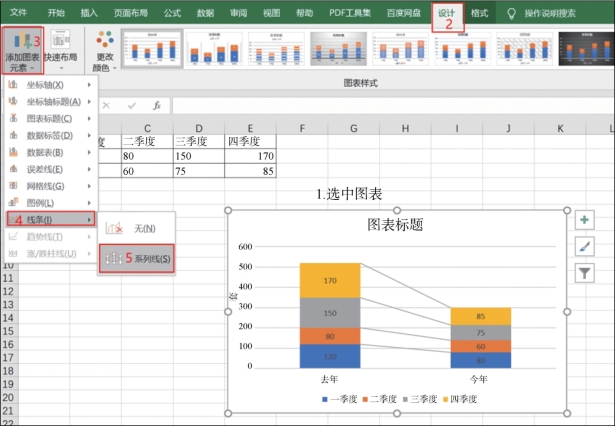This screenshot has width=615, height=426.
Task: Expand the 数据表(B) submenu
Action: [51, 152]
